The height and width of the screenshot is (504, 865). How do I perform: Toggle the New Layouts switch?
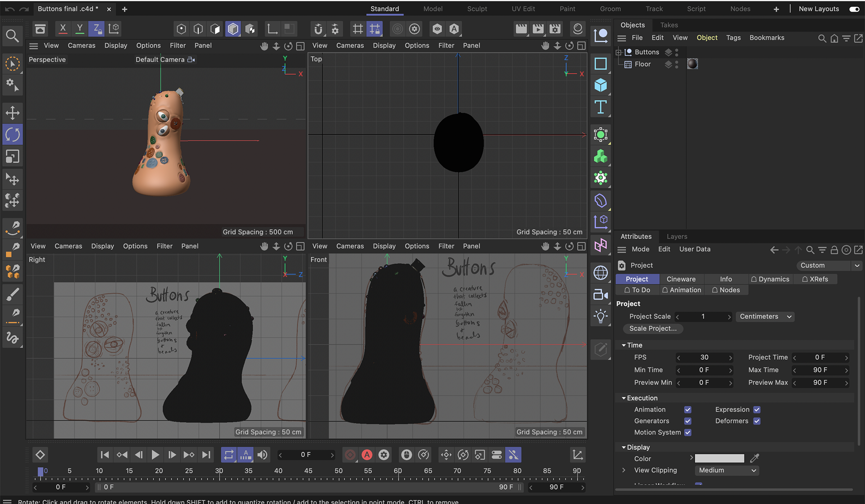(x=854, y=9)
